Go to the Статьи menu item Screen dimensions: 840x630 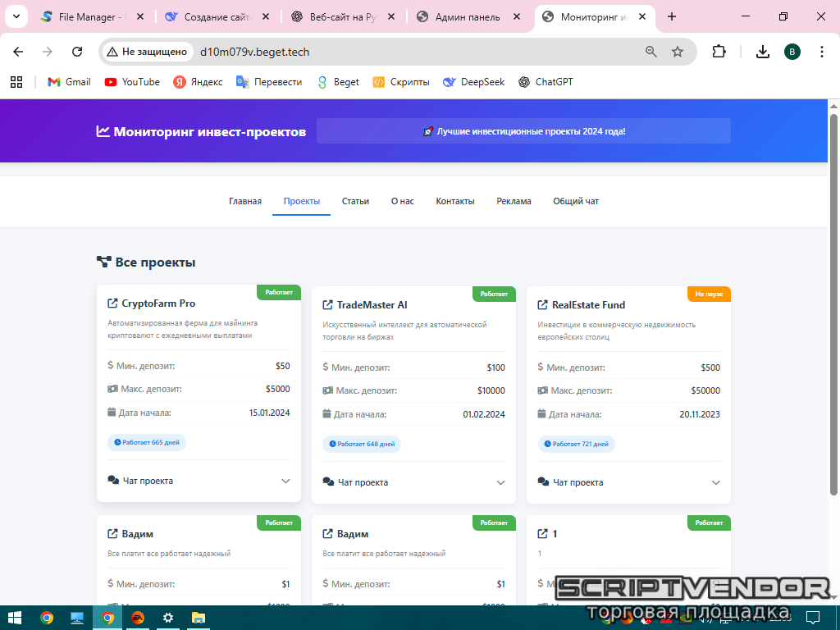pyautogui.click(x=355, y=201)
